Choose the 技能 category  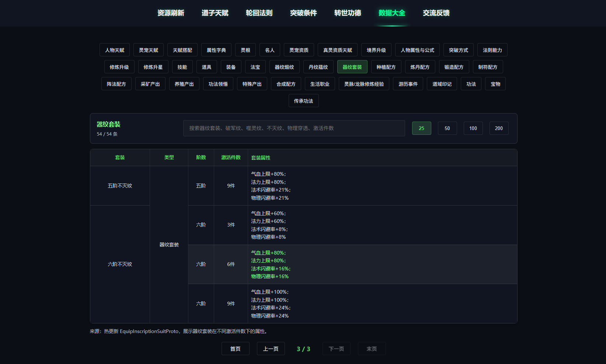182,67
